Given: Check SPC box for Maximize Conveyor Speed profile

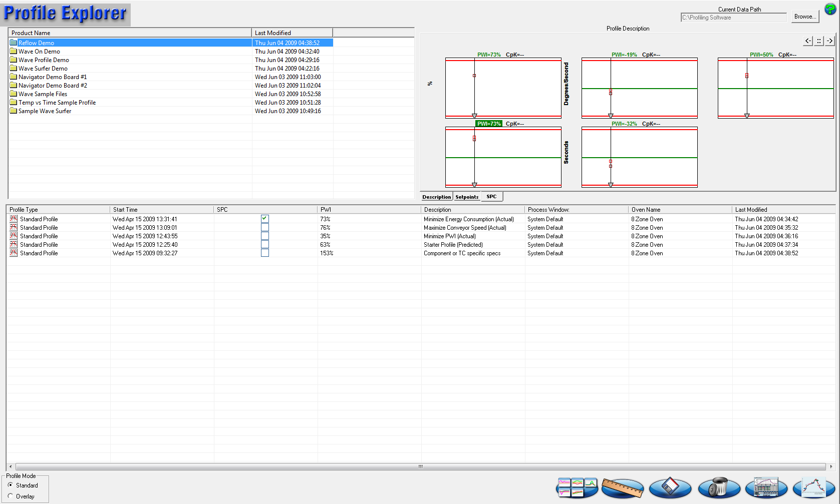Looking at the screenshot, I should click(x=265, y=227).
